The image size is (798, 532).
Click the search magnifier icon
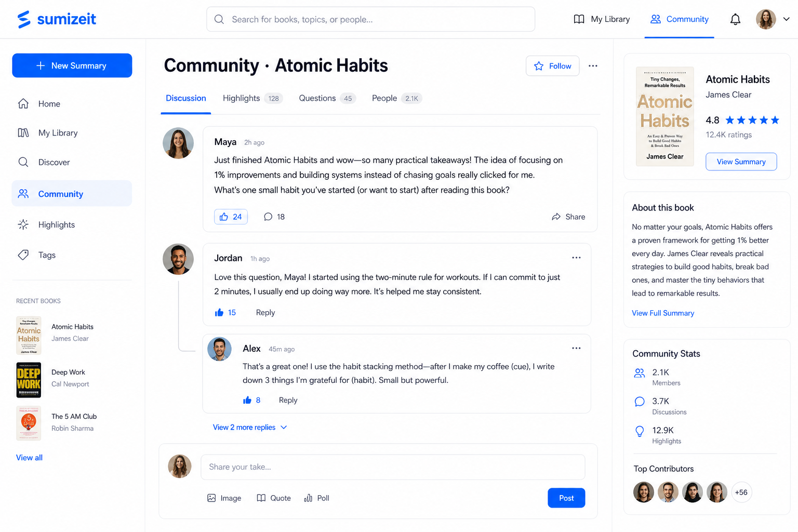coord(219,19)
